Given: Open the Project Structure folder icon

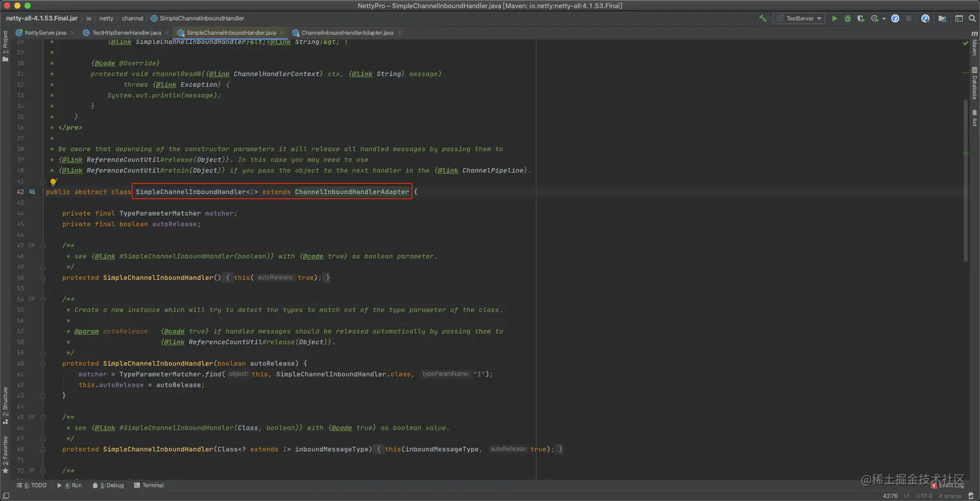Looking at the screenshot, I should [x=942, y=19].
